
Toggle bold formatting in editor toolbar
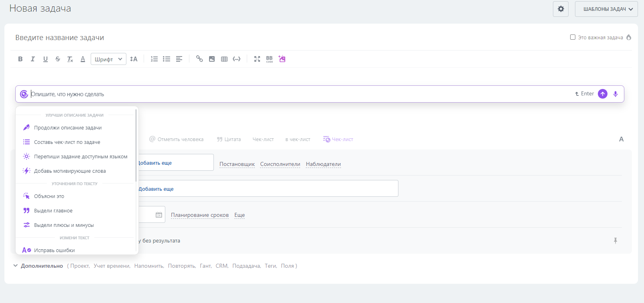20,59
